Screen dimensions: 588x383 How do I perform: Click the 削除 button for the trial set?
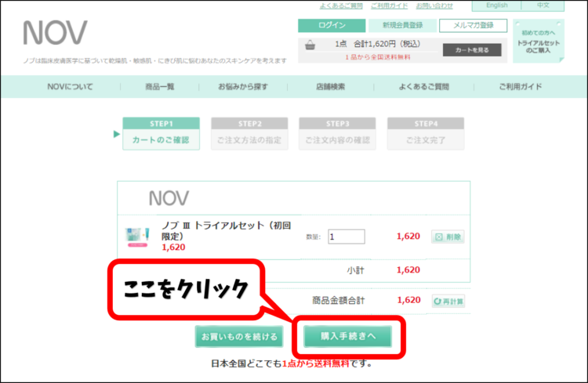pos(448,237)
